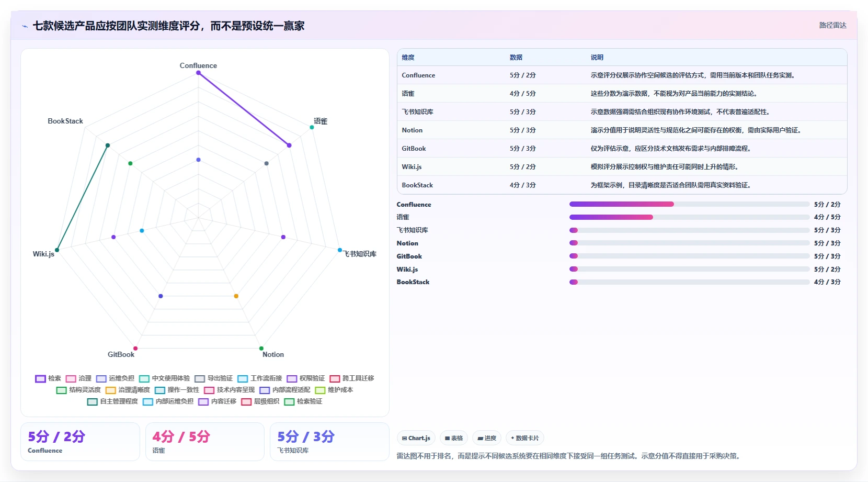This screenshot has height=482, width=868.
Task: Click the 说明 column header
Action: coord(597,58)
